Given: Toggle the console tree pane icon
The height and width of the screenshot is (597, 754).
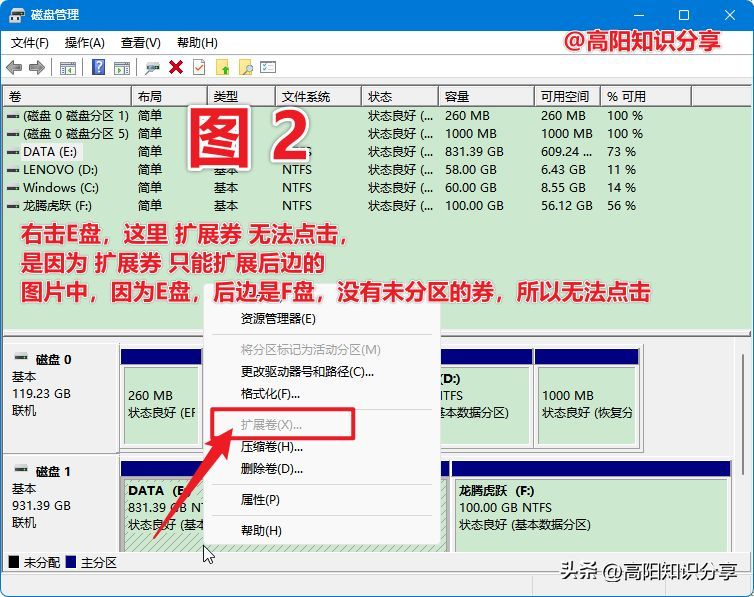Looking at the screenshot, I should click(68, 68).
